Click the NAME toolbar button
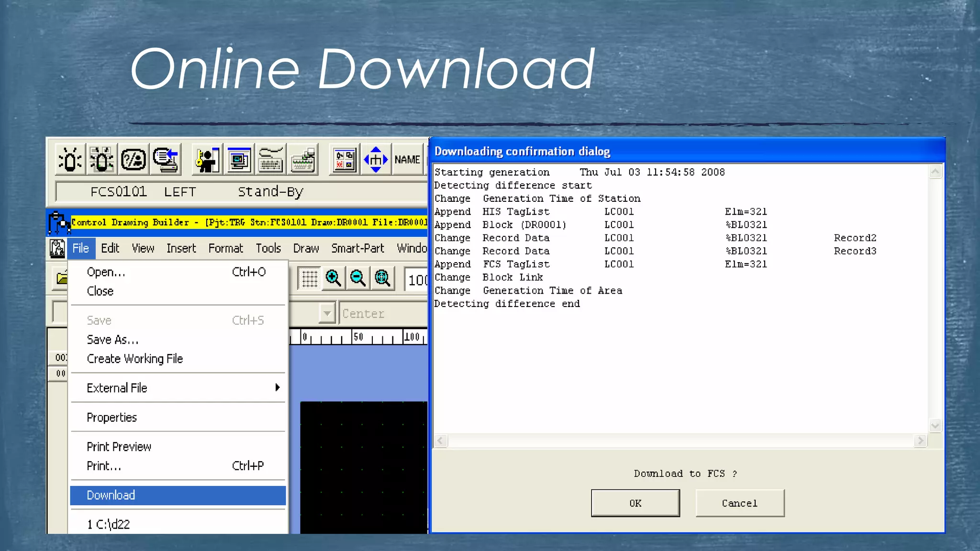The image size is (980, 551). (x=407, y=160)
